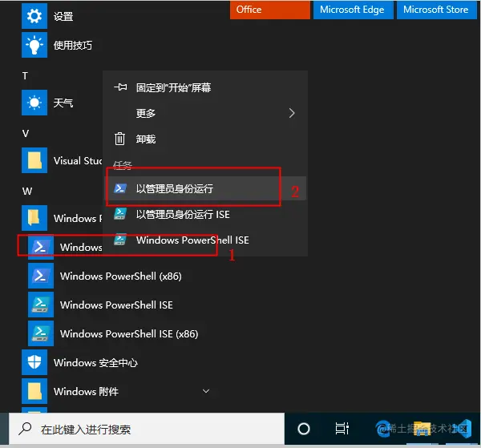Screen dimensions: 481x448
Task: Click the trash can icon beside 卸载
Action: pyautogui.click(x=119, y=139)
